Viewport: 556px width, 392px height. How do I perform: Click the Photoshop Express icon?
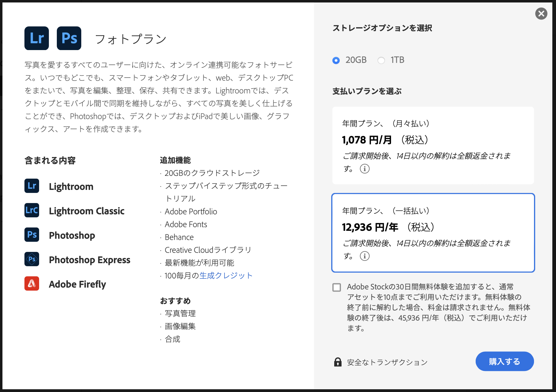coord(32,259)
